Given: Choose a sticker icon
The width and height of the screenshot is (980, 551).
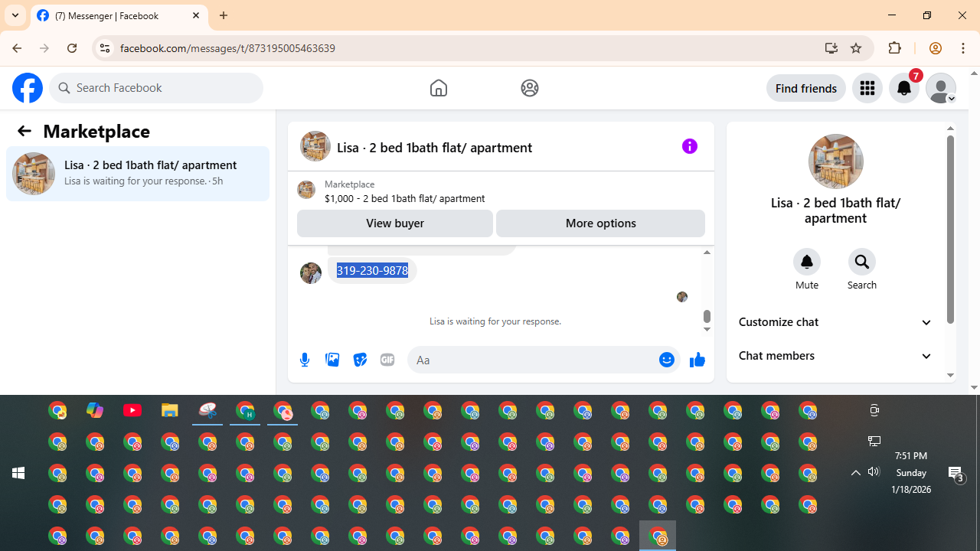Looking at the screenshot, I should coord(360,360).
